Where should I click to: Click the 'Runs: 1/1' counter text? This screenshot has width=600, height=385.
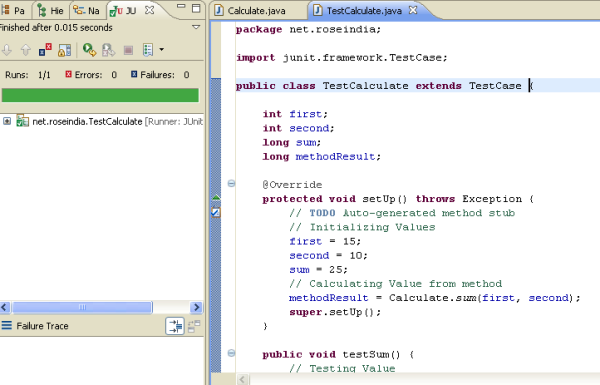click(28, 75)
